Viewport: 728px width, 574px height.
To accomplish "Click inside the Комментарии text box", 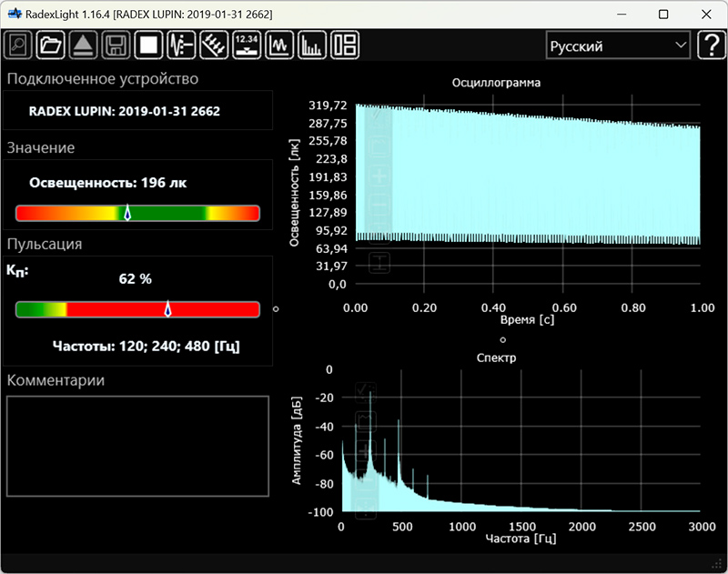I will [137, 446].
